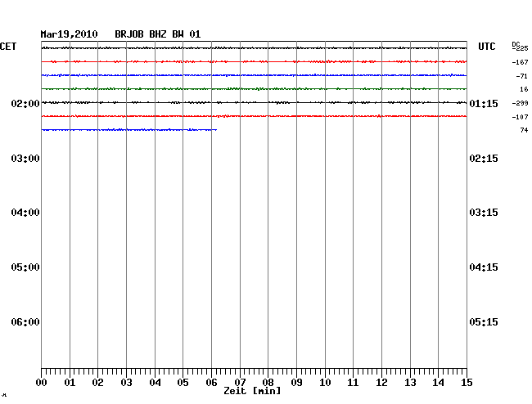This screenshot has height=404, width=532.
Task: Click the 06:00 CET time label
Action: 25,321
